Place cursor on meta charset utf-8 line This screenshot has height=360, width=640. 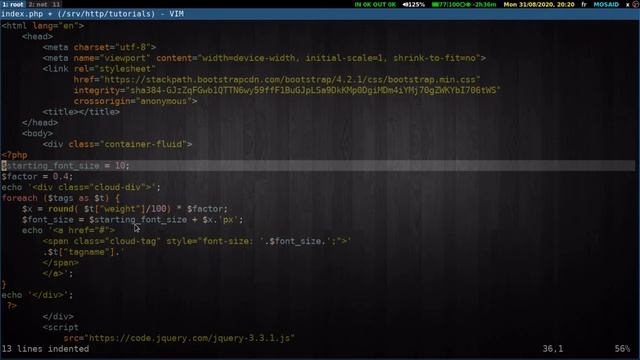coord(99,47)
